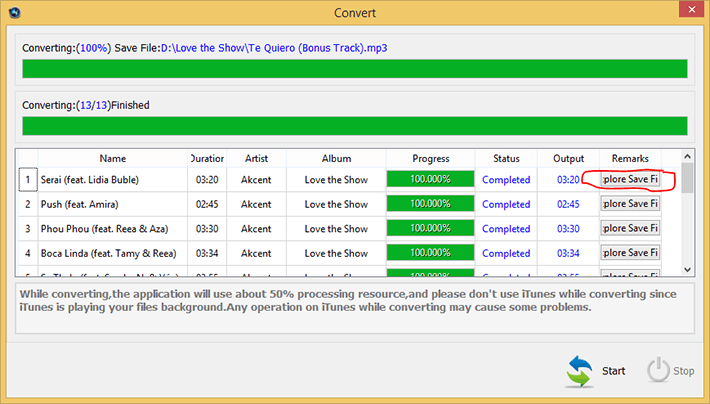Click the app icon in title bar
Image resolution: width=710 pixels, height=404 pixels.
click(x=14, y=12)
